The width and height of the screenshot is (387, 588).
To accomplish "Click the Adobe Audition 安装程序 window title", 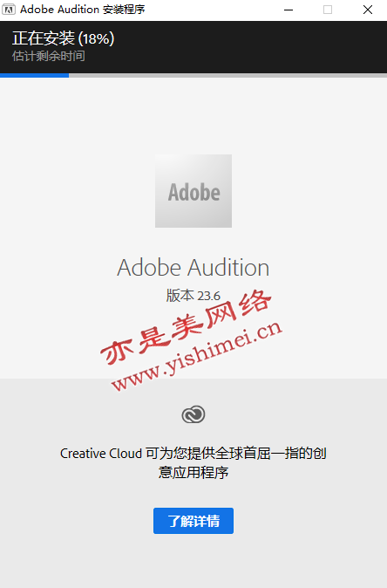I will point(83,10).
